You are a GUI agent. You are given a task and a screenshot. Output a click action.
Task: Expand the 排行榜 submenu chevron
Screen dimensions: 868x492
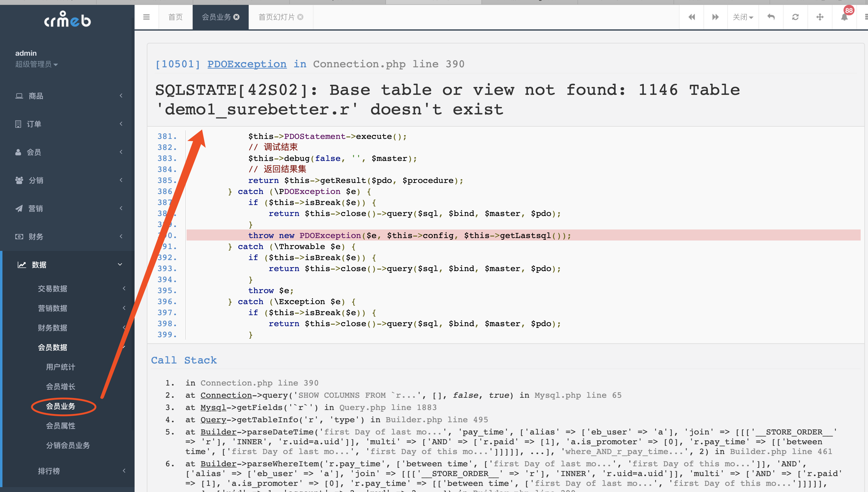(124, 470)
